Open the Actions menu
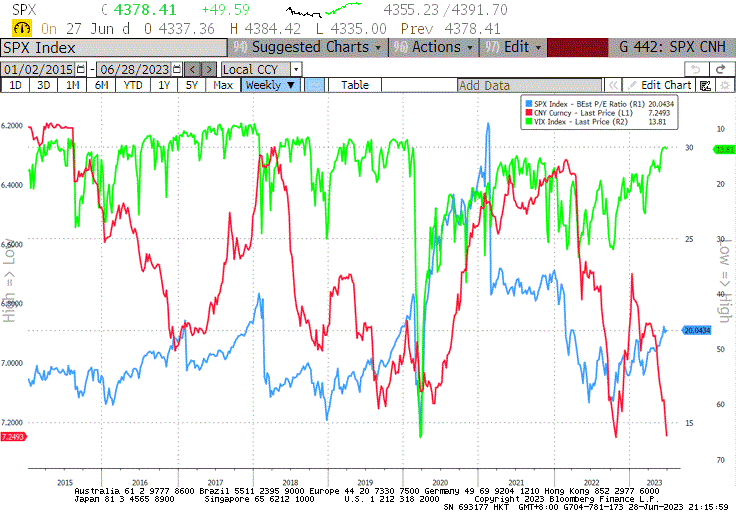The height and width of the screenshot is (530, 736). [x=434, y=47]
